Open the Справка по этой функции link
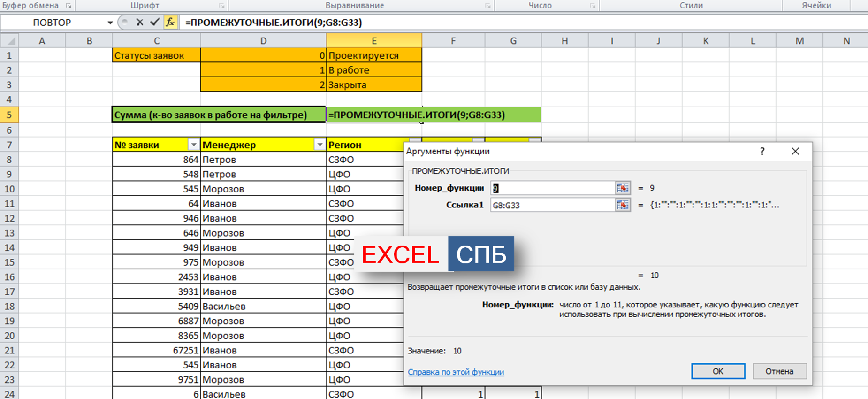The width and height of the screenshot is (868, 399). coord(456,372)
